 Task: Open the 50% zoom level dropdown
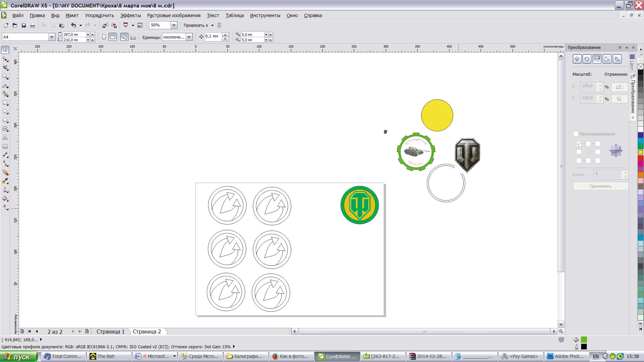click(x=173, y=25)
